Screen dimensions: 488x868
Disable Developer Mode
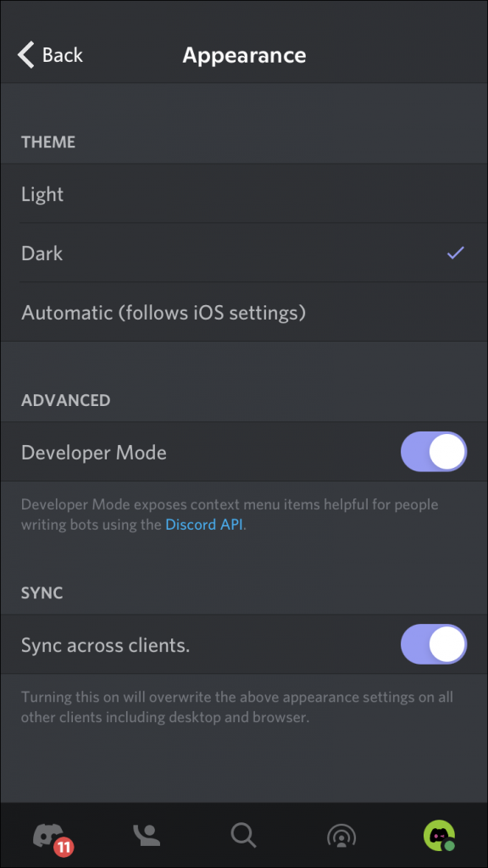point(433,452)
